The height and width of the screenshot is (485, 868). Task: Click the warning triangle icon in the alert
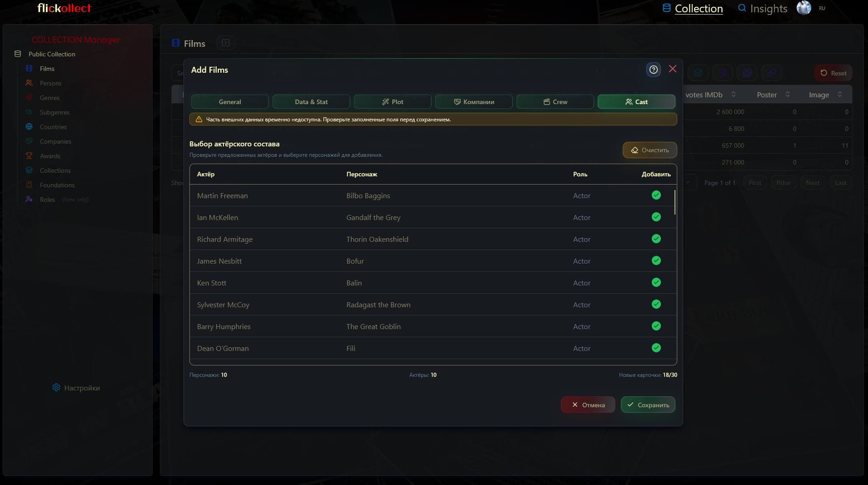click(x=199, y=120)
